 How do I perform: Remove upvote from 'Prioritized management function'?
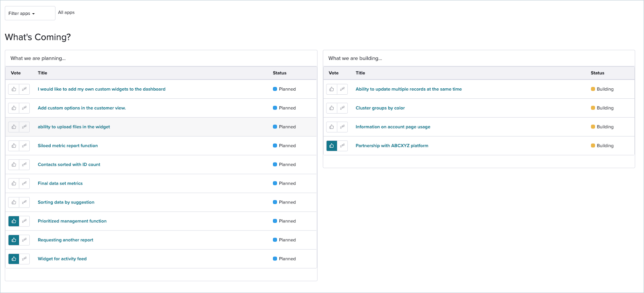click(x=14, y=221)
